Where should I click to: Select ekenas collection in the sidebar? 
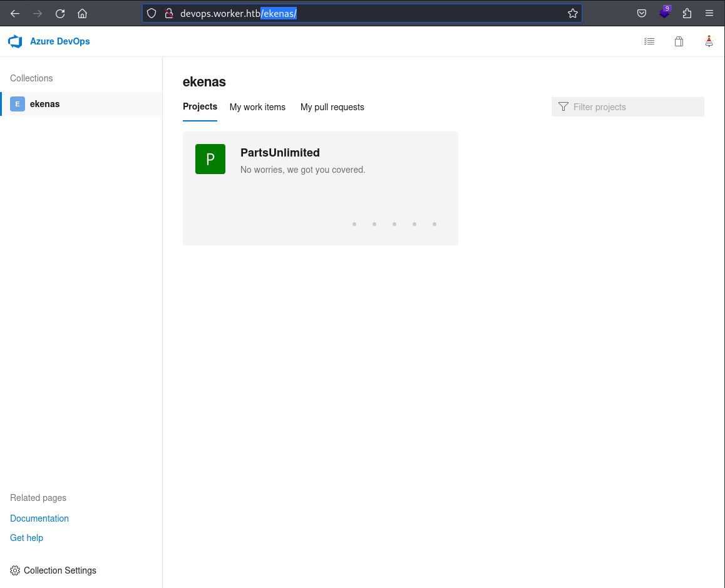[x=81, y=104]
